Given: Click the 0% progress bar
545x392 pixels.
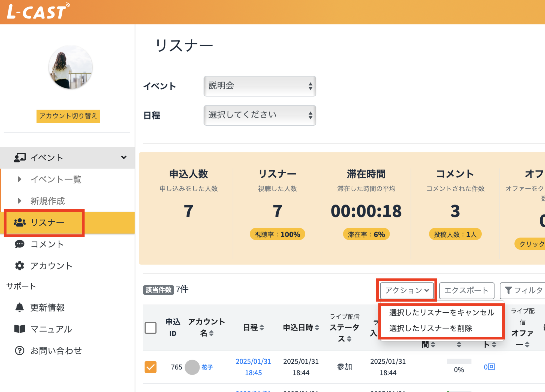Looking at the screenshot, I should click(x=459, y=361).
